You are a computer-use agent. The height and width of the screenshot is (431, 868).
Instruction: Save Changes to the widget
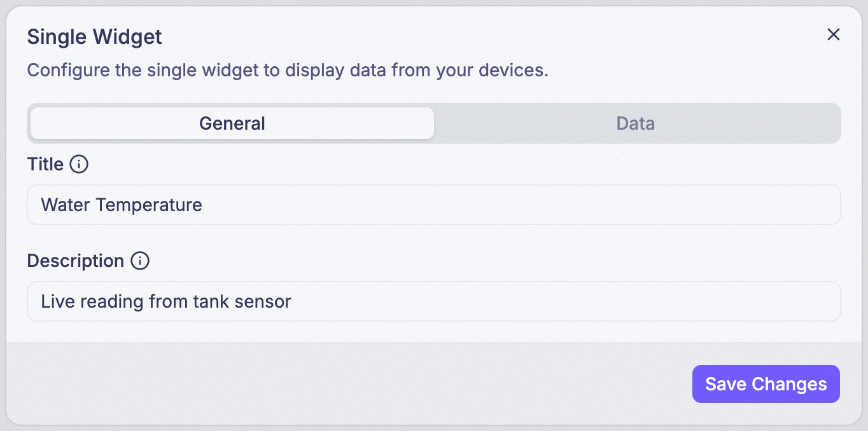(x=766, y=384)
